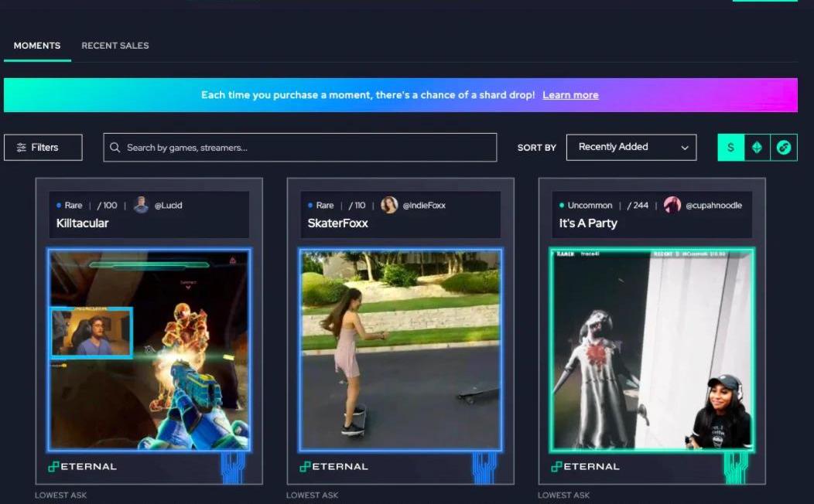Click @indieFoxx's avatar icon
The image size is (814, 504).
(x=389, y=205)
